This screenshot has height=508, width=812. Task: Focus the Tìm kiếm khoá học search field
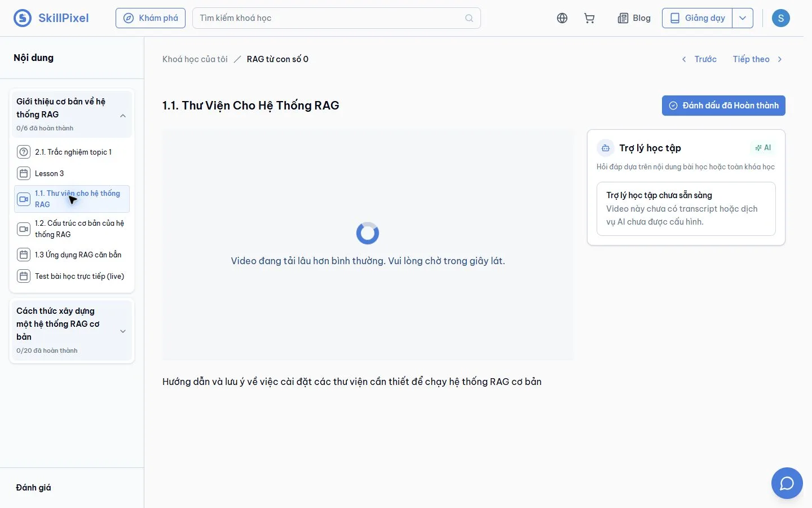[336, 18]
